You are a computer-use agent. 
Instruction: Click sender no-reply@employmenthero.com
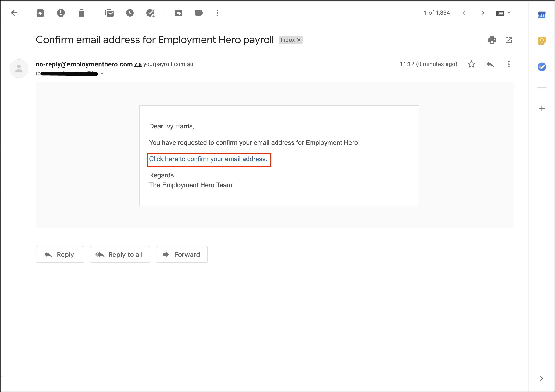tap(84, 64)
